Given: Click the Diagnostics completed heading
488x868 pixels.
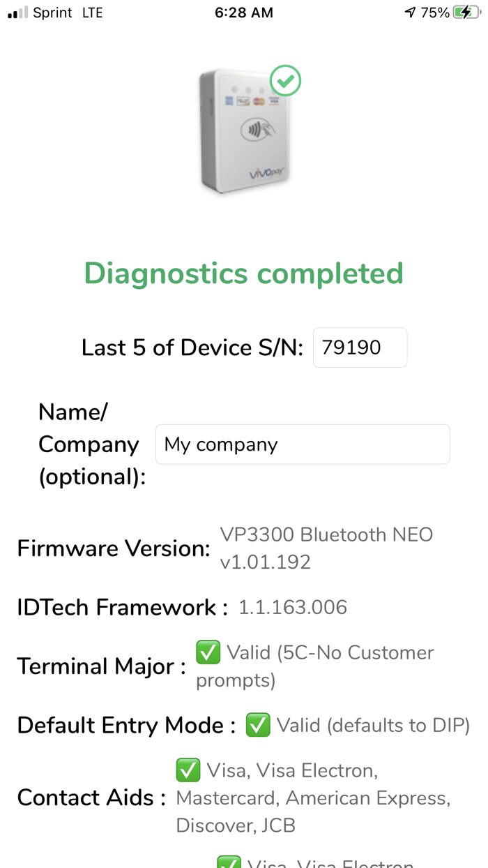Looking at the screenshot, I should [x=243, y=274].
